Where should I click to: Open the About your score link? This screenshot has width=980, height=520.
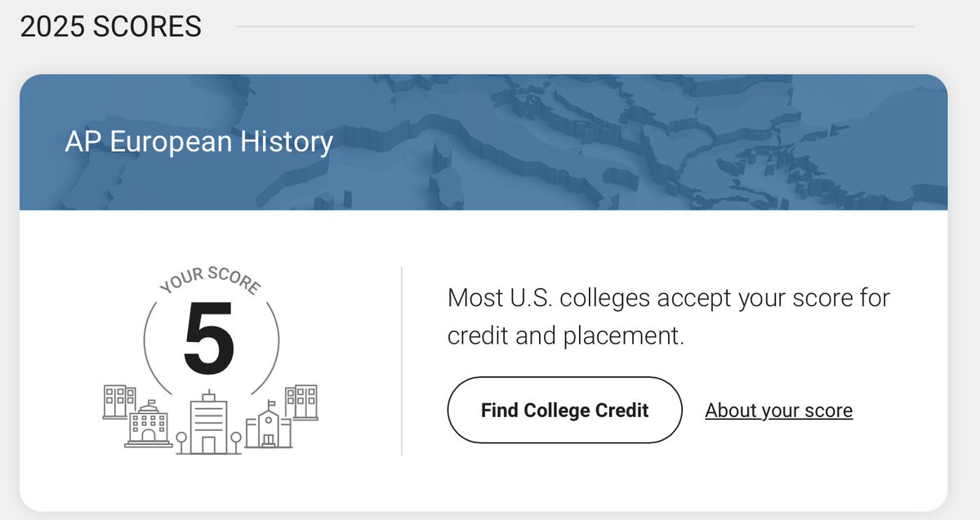point(779,410)
